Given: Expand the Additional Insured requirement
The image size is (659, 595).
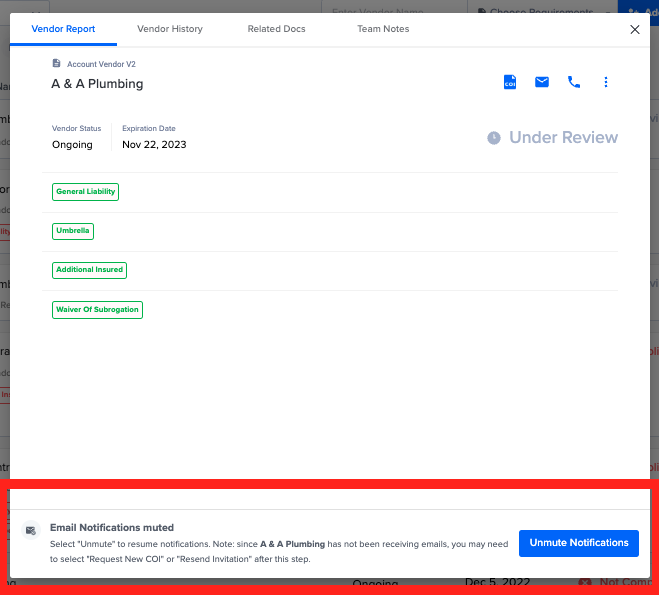Looking at the screenshot, I should [90, 270].
